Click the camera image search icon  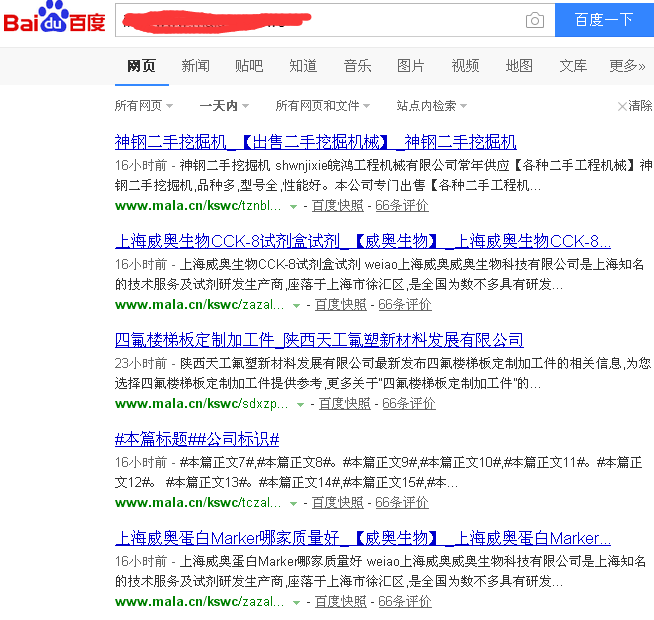tap(535, 20)
